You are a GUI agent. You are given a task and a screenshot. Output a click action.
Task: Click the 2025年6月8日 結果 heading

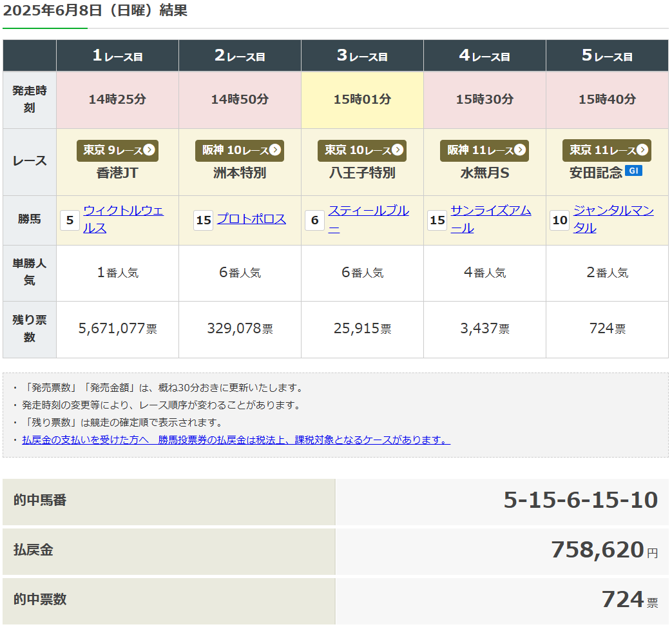(95, 10)
